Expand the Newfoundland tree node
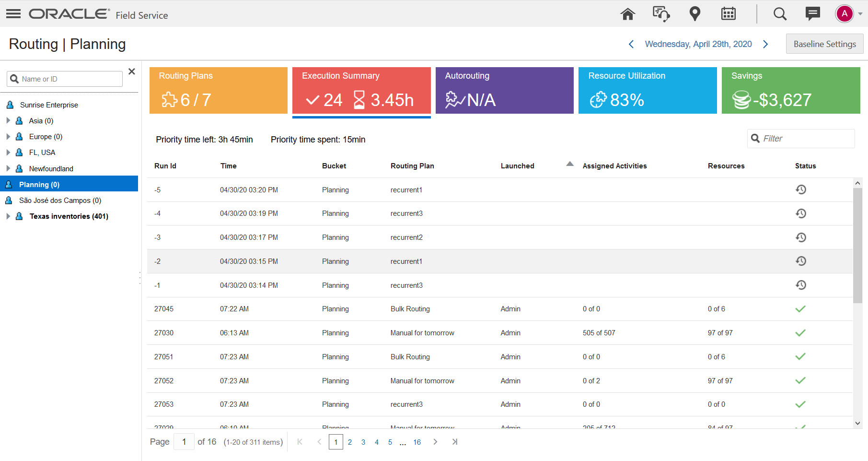 coord(8,168)
